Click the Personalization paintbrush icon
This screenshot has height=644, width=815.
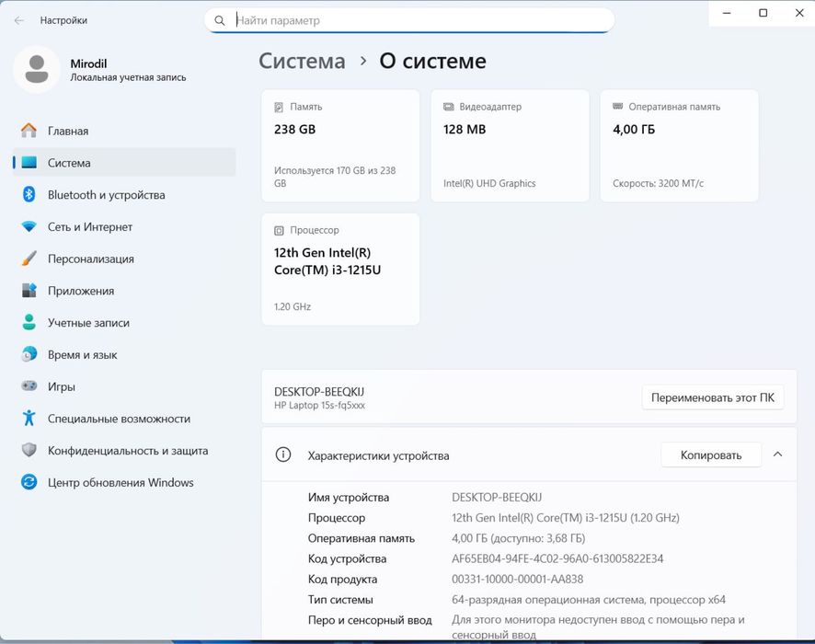29,259
